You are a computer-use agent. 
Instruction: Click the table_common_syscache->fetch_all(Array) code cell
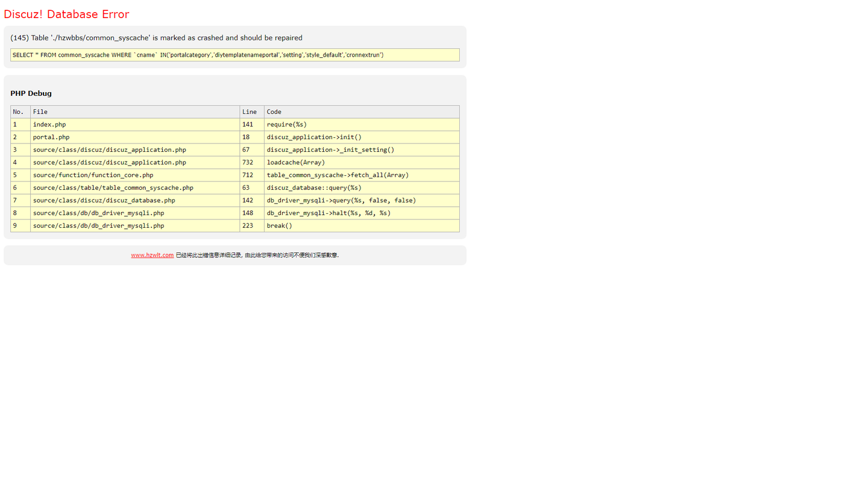pyautogui.click(x=362, y=175)
